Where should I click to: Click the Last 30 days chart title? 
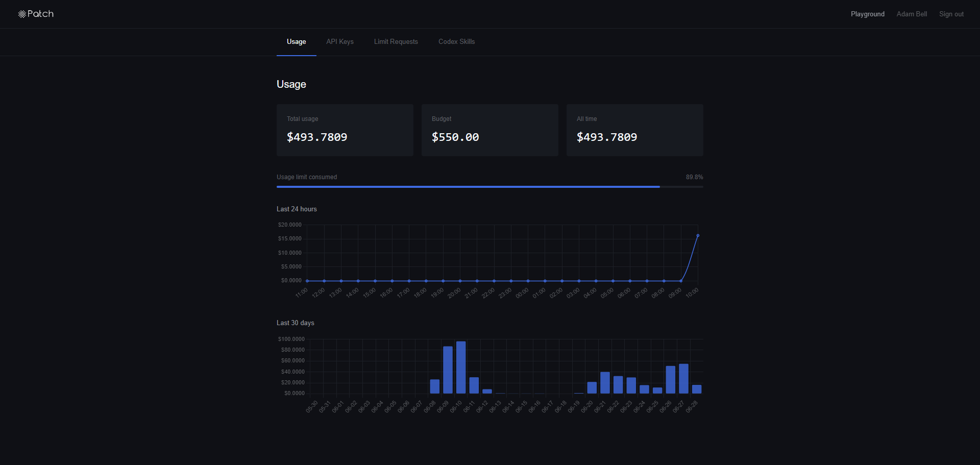tap(296, 323)
